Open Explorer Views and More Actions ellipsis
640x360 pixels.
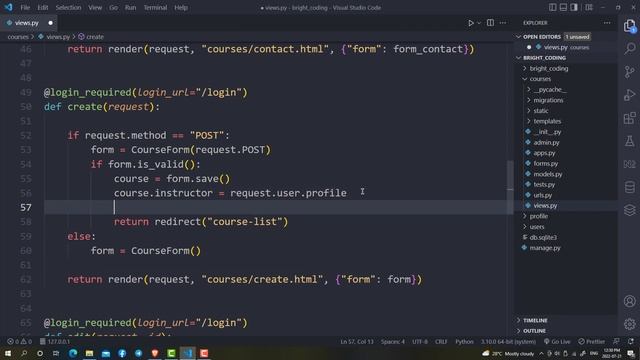(x=607, y=23)
